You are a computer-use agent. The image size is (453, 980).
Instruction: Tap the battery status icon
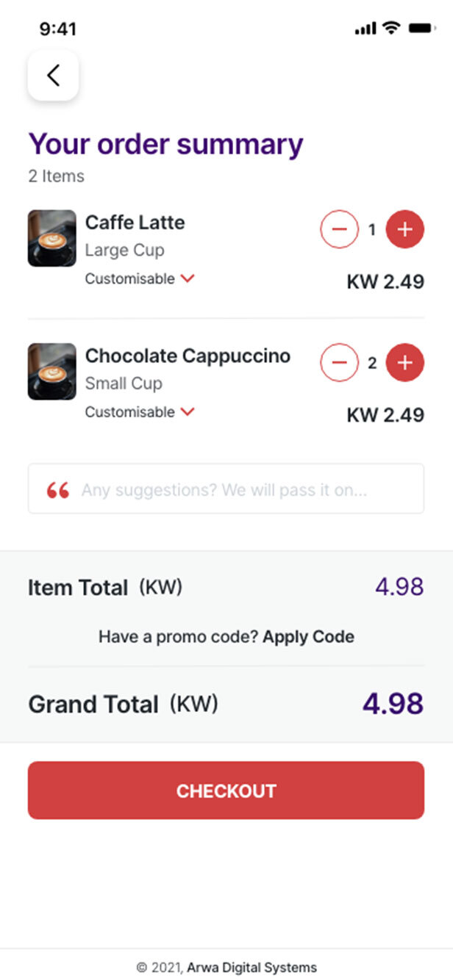422,28
